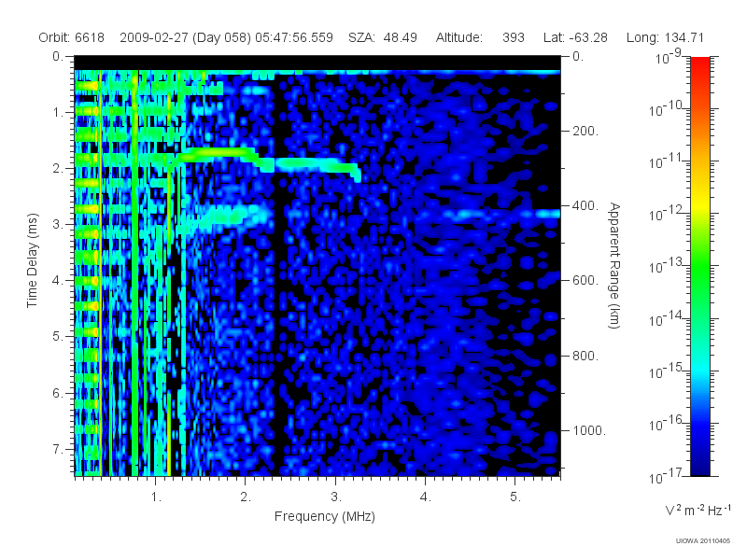Click the 6. tick label on time delay axis
Viewport: 747px width, 560px height.
pos(58,393)
